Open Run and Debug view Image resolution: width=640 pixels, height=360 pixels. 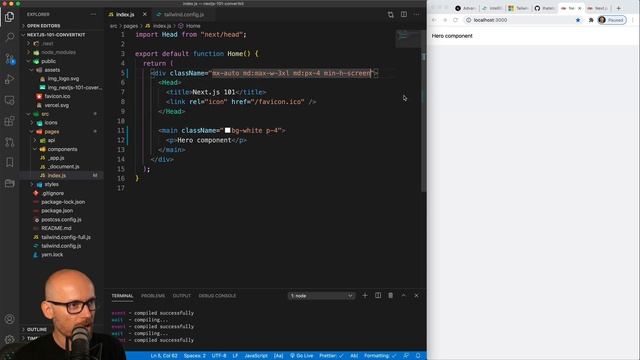point(9,80)
